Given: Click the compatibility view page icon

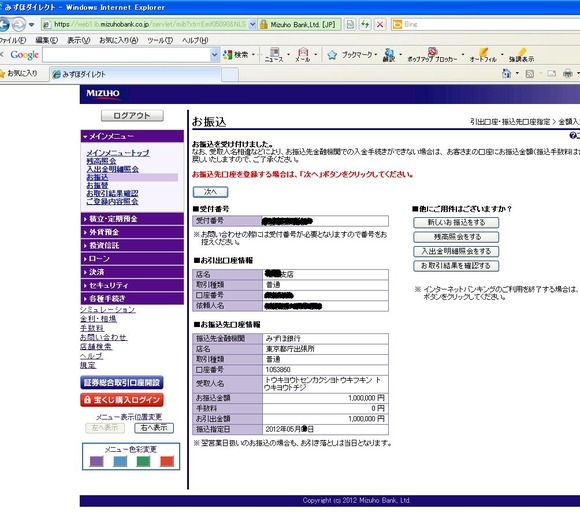Looking at the screenshot, I should 350,24.
